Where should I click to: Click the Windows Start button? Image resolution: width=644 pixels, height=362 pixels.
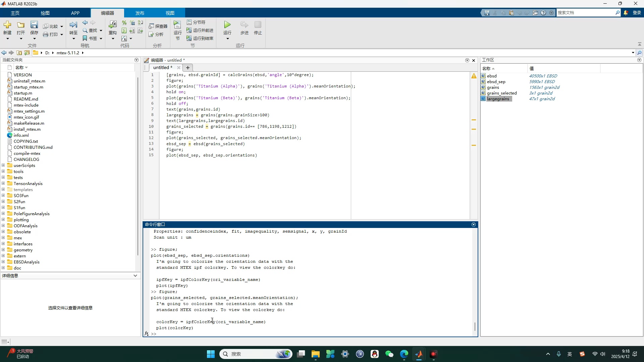point(211,354)
